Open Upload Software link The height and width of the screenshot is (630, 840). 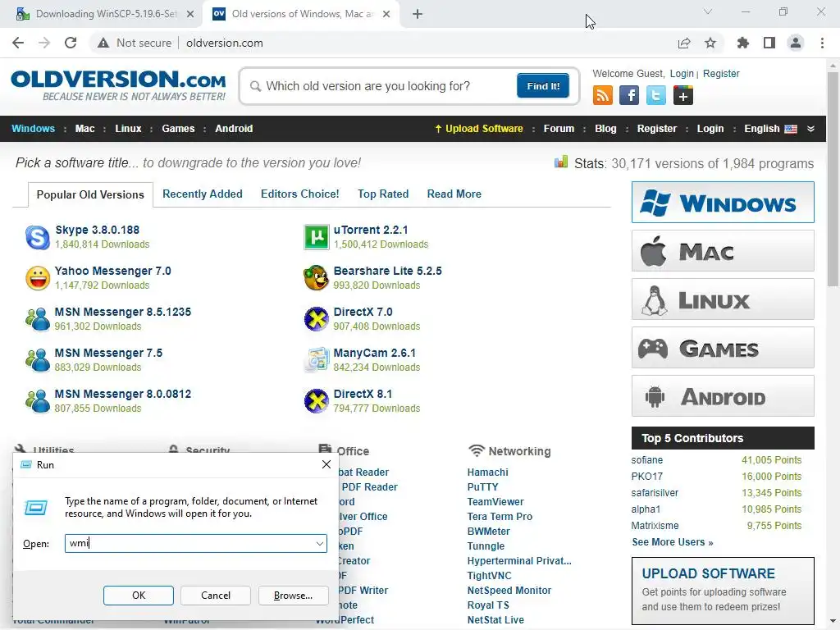pos(478,129)
